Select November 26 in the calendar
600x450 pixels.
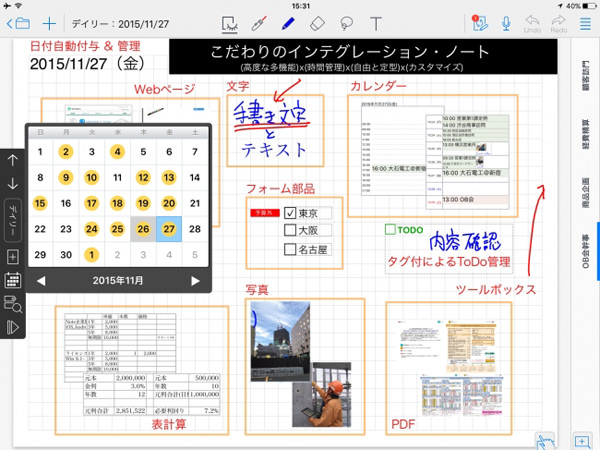coord(143,228)
